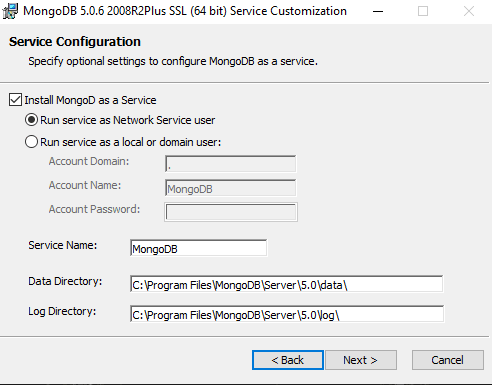Click the Account Domain text field
The width and height of the screenshot is (492, 385).
pos(230,164)
